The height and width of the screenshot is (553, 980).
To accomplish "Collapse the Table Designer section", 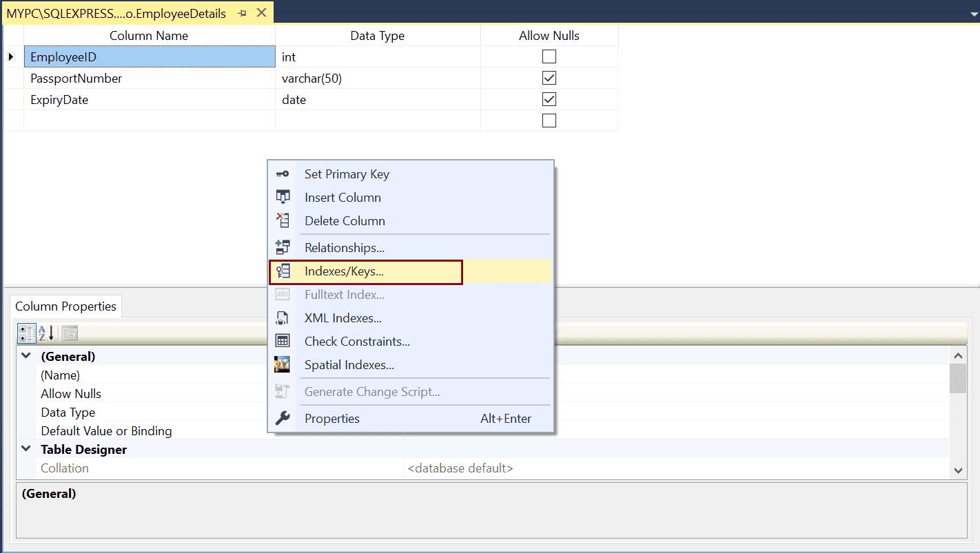I will 25,449.
